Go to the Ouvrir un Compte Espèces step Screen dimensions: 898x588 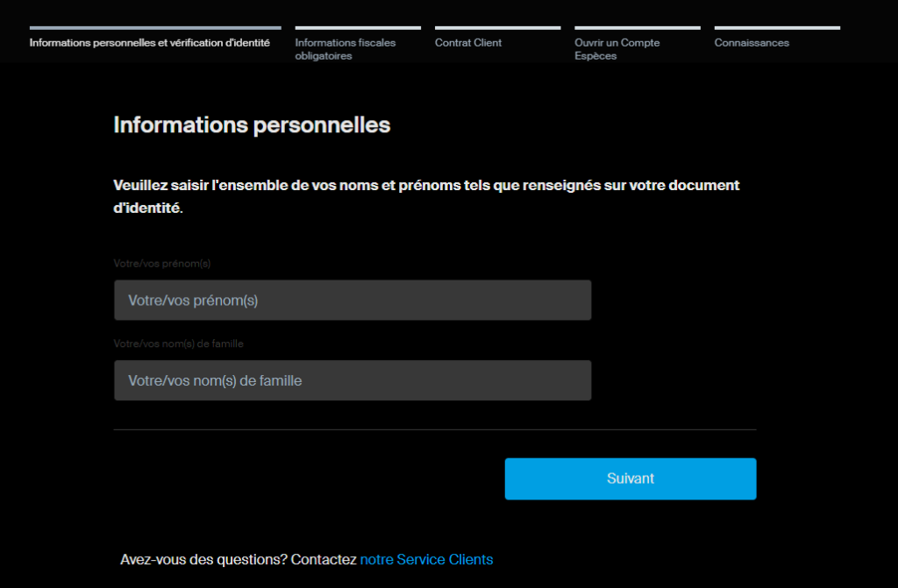pos(617,48)
